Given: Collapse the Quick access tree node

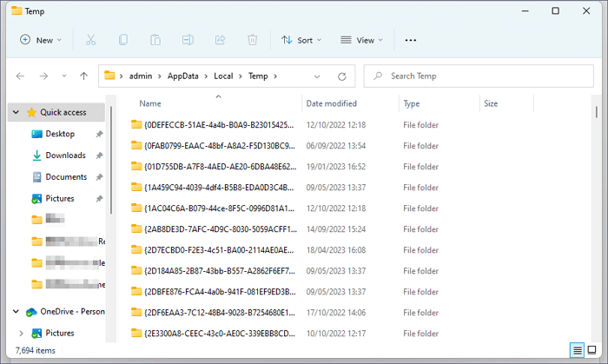Looking at the screenshot, I should click(16, 112).
